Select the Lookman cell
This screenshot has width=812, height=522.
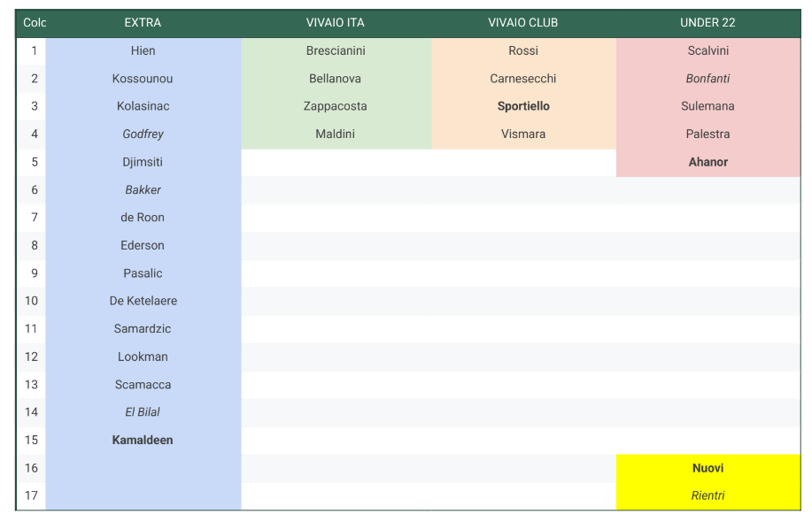point(143,357)
